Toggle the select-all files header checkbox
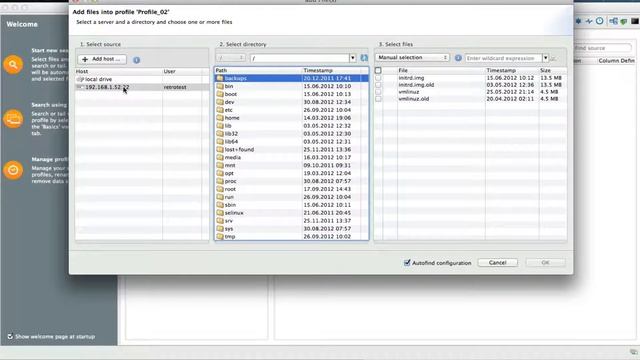 coord(378,71)
